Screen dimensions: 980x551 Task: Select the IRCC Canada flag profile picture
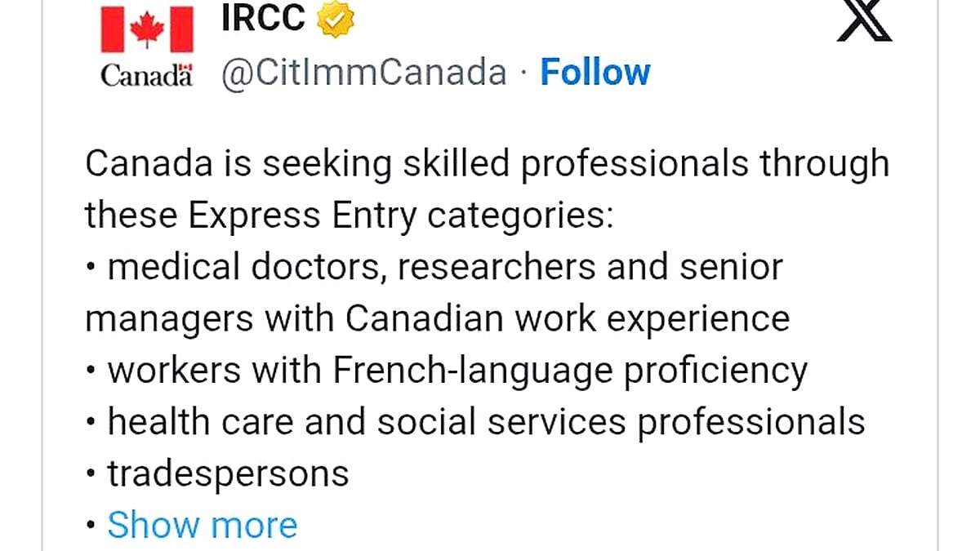click(145, 45)
